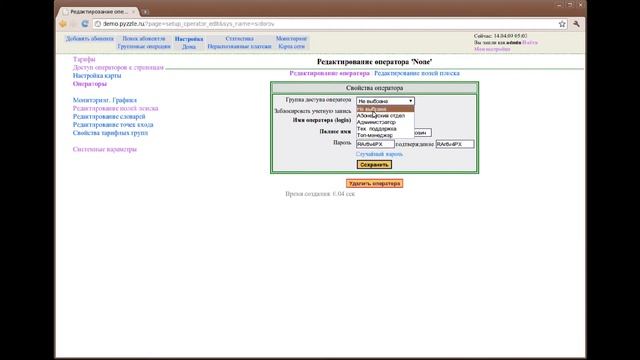
Task: Close the 'Редактирование опе...' tab
Action: click(x=133, y=12)
